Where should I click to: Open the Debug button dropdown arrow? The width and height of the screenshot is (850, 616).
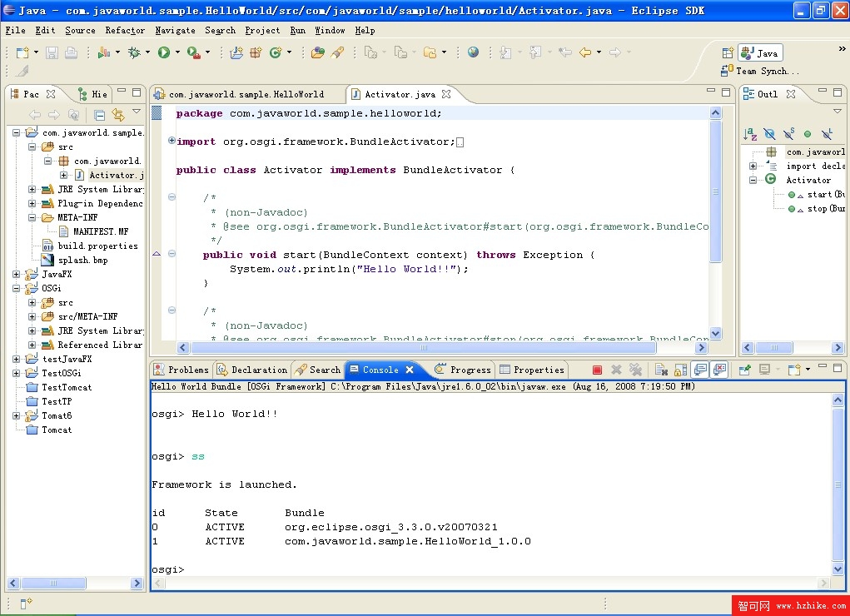point(147,52)
